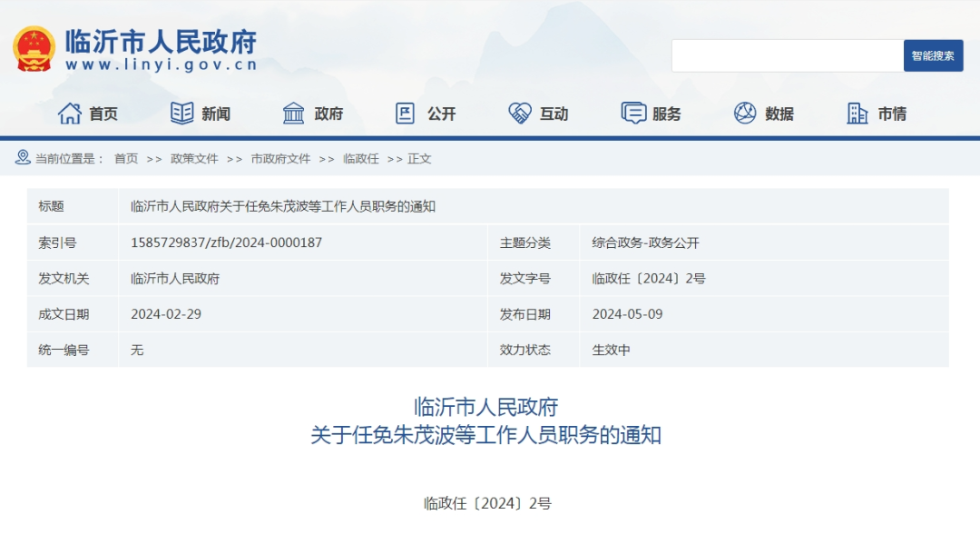Click the government building icon
Screen dimensions: 980x534
click(x=293, y=114)
